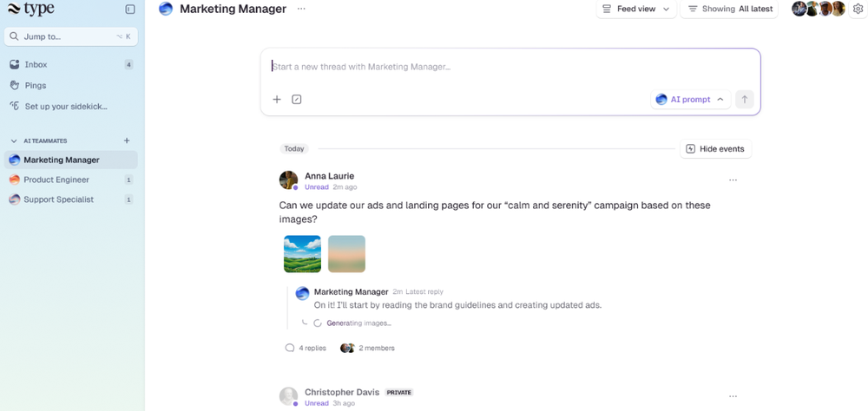Open the header more options ellipsis

(x=301, y=9)
